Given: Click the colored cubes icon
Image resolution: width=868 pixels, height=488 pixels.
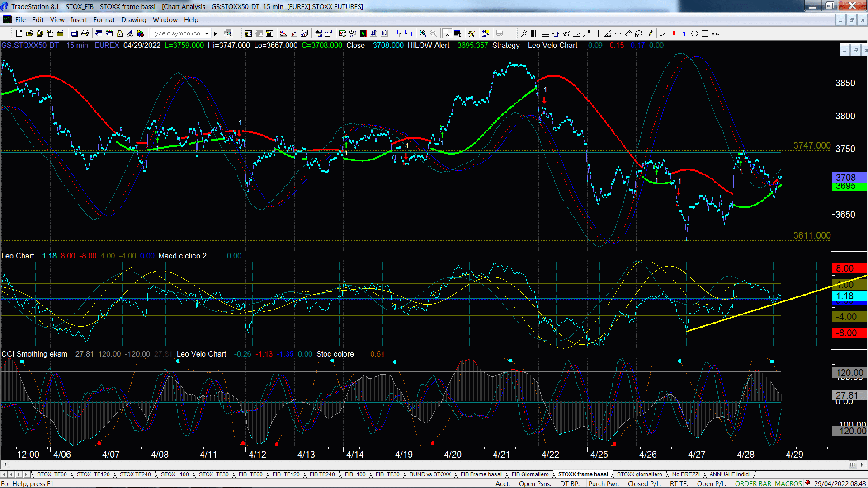Looking at the screenshot, I should pos(140,33).
